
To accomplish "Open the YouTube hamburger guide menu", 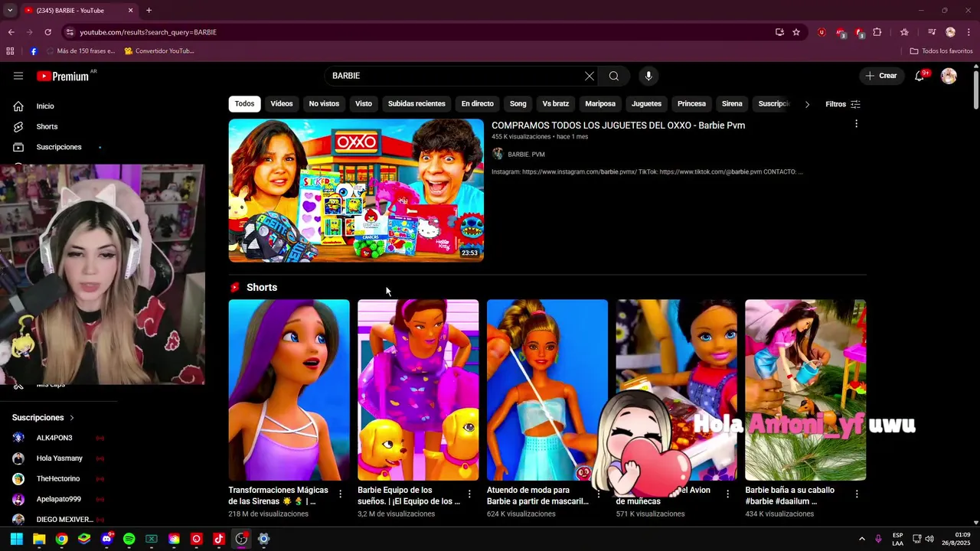I will coord(18,76).
